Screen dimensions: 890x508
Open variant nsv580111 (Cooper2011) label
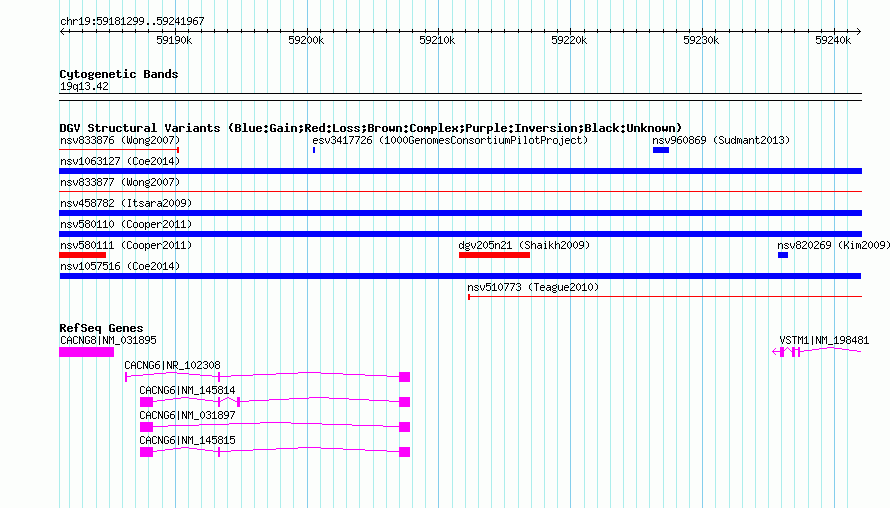(126, 245)
